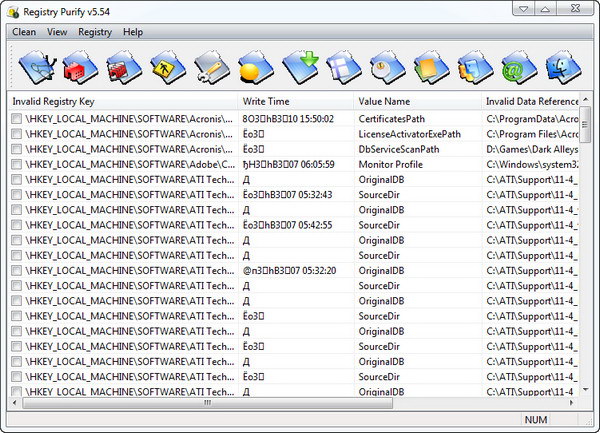Select the checkbox for the DbServiceScanPath entry

(x=17, y=149)
